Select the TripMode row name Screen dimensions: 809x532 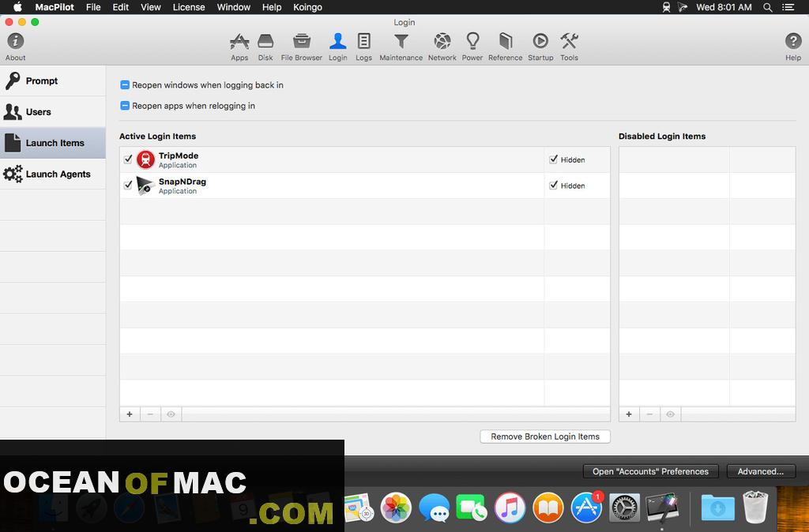(179, 155)
